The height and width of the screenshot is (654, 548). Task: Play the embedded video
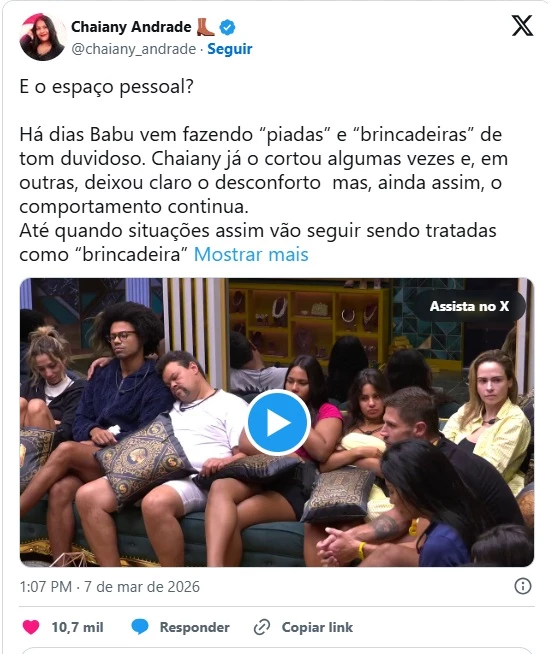click(277, 422)
